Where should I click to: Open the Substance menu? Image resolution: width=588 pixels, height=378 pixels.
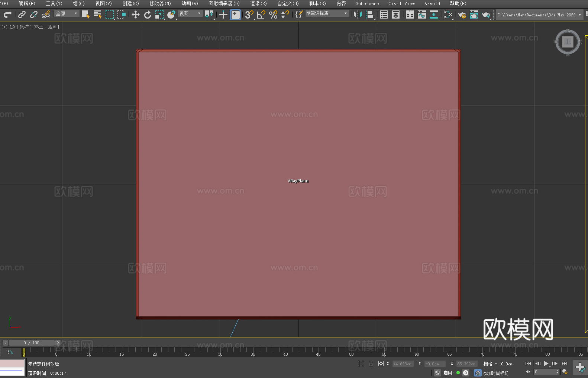point(367,3)
